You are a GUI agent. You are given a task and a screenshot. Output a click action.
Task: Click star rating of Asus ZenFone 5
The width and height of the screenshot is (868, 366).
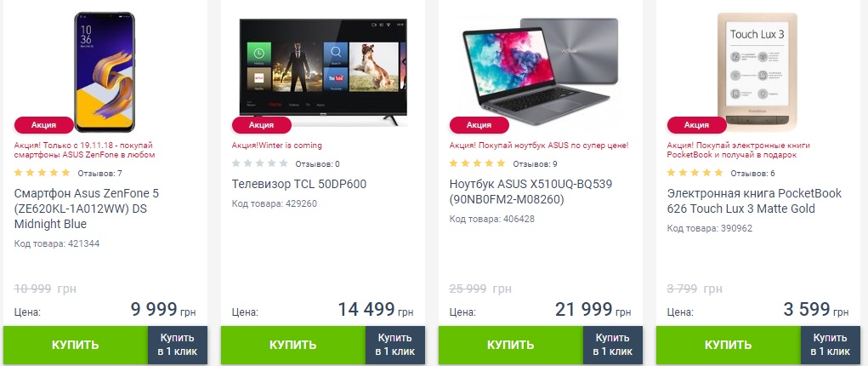42,173
